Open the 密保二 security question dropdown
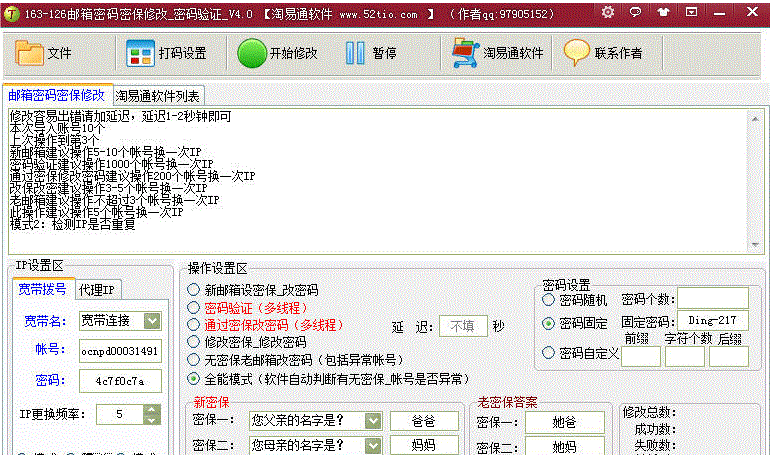This screenshot has width=770, height=455. pos(373,445)
